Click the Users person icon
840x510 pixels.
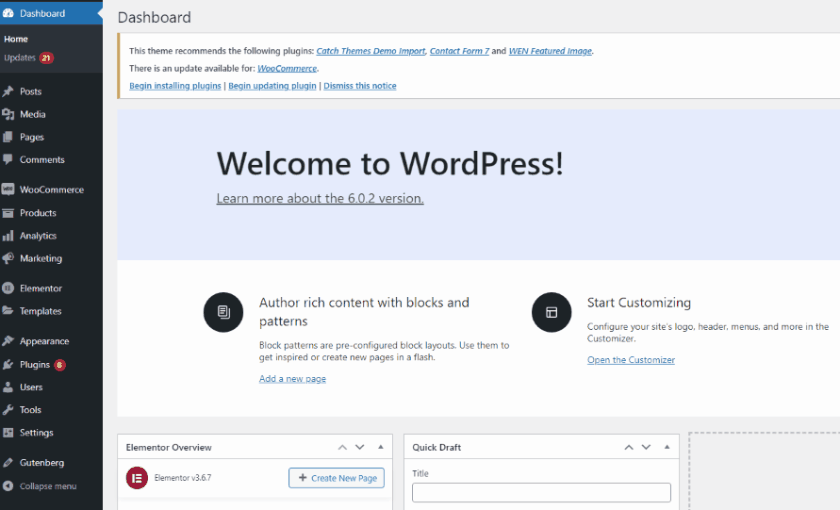pos(8,387)
